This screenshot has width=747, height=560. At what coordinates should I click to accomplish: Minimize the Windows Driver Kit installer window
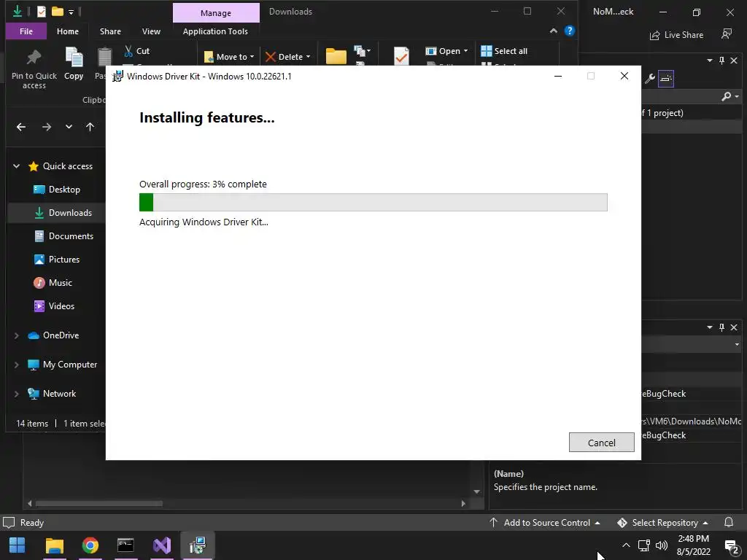pos(558,76)
